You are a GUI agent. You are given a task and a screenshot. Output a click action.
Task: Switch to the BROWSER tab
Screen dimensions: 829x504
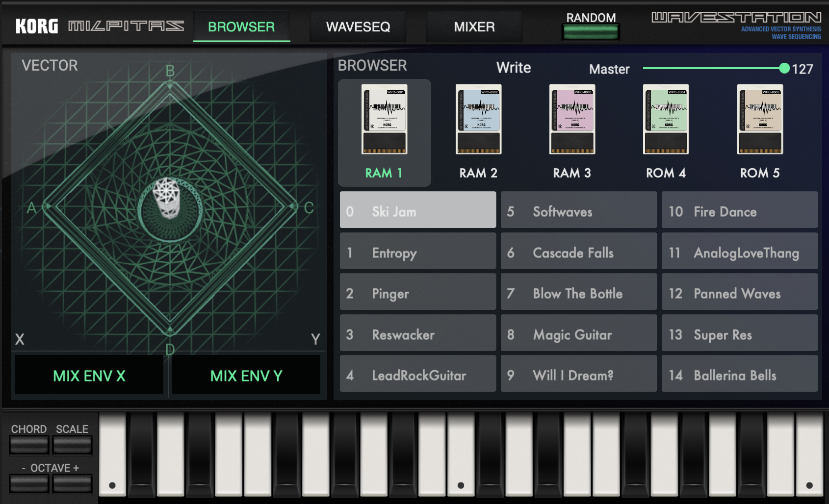click(241, 27)
